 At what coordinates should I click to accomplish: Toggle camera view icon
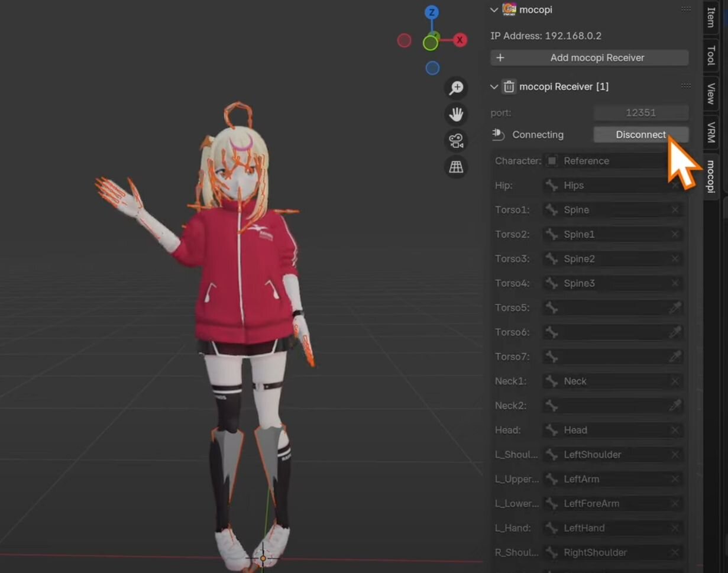tap(456, 141)
